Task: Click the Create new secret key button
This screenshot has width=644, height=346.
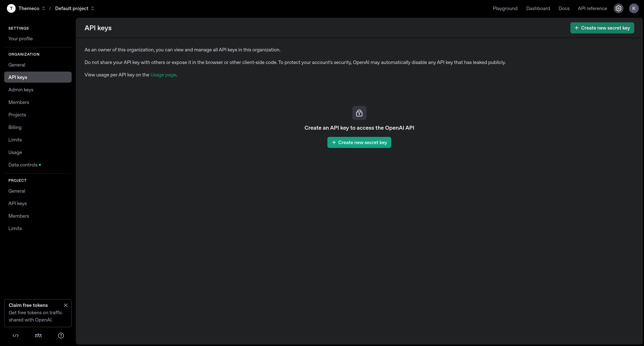Action: (359, 142)
